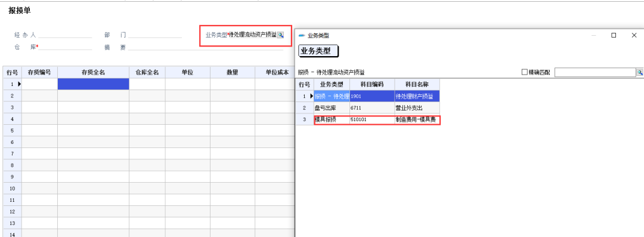Maximize the 业务类型 dialog window
Viewport: 644px width, 237px height.
[614, 35]
